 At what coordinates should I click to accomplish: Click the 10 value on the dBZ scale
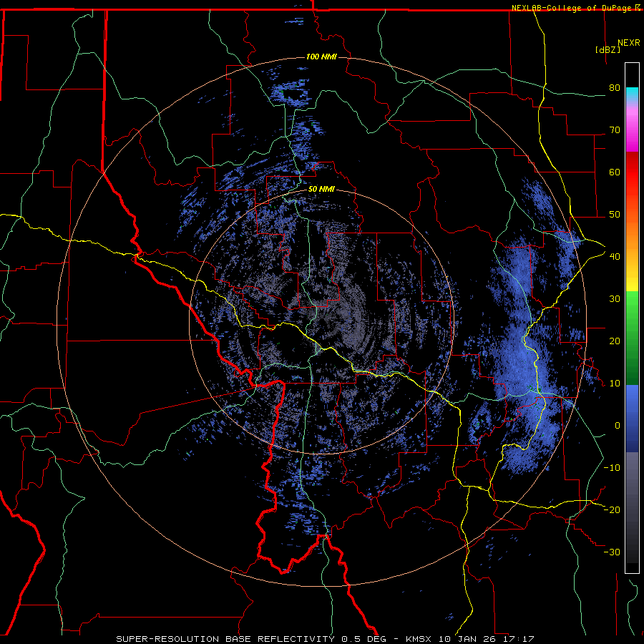(615, 384)
